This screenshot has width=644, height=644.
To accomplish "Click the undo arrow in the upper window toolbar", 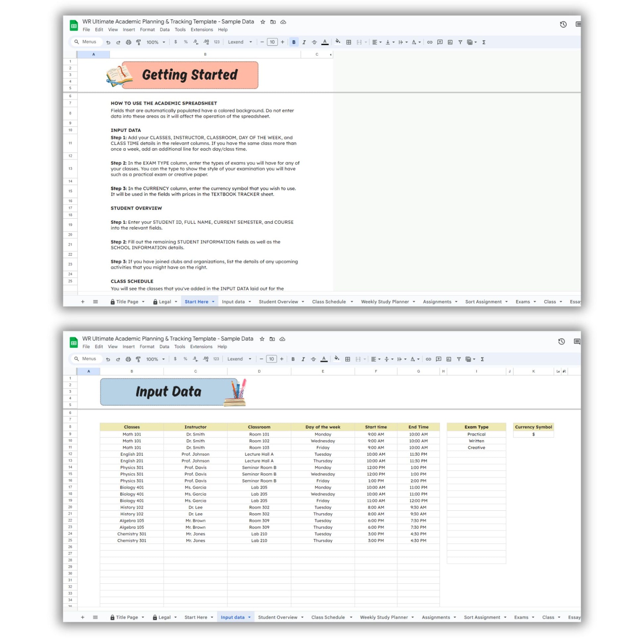I will point(108,42).
